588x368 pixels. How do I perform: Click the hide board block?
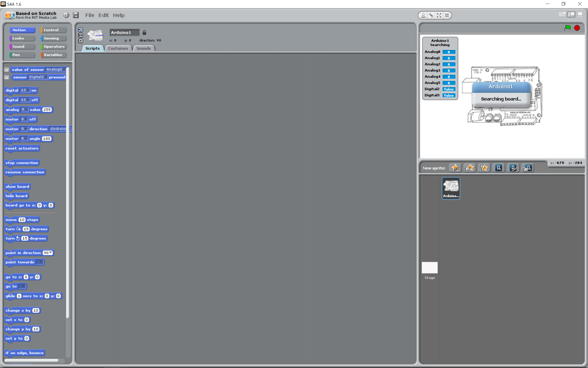pyautogui.click(x=17, y=196)
